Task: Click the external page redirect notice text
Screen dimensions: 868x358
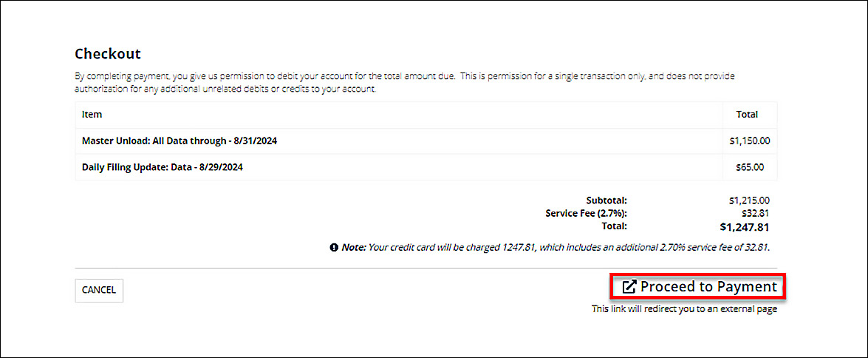Action: (684, 309)
